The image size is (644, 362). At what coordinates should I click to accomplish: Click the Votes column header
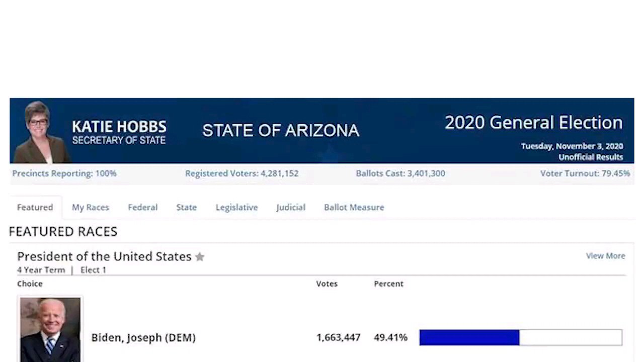(327, 284)
